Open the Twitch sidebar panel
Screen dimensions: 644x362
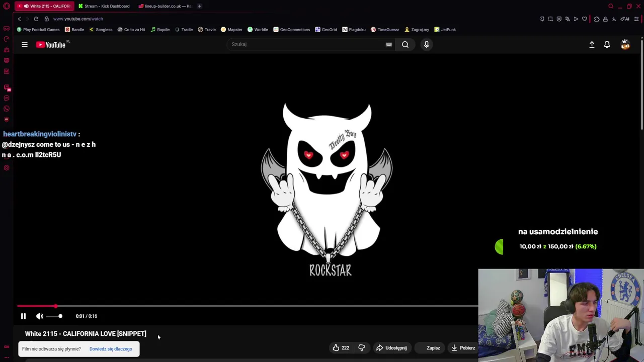(x=7, y=87)
